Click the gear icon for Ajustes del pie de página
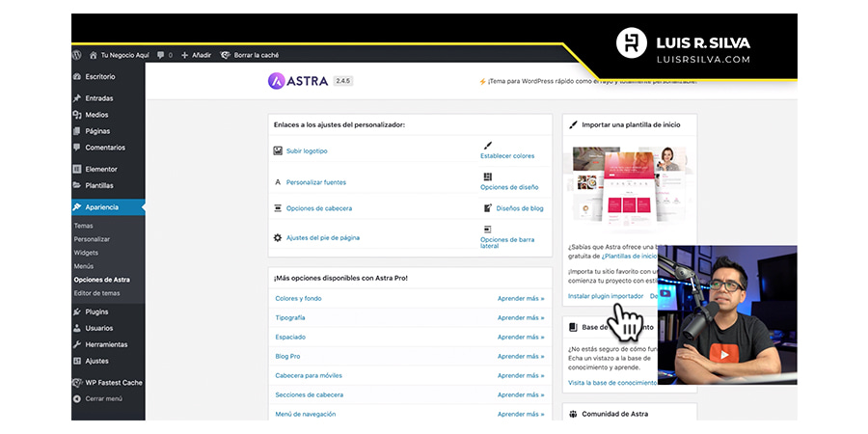Image resolution: width=868 pixels, height=434 pixels. pyautogui.click(x=278, y=237)
